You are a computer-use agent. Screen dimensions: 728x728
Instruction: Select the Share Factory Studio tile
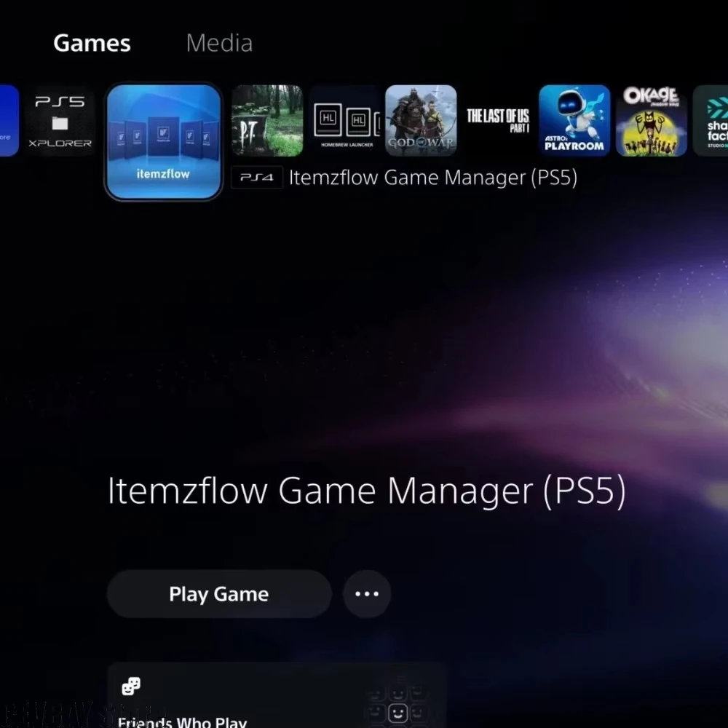point(711,120)
